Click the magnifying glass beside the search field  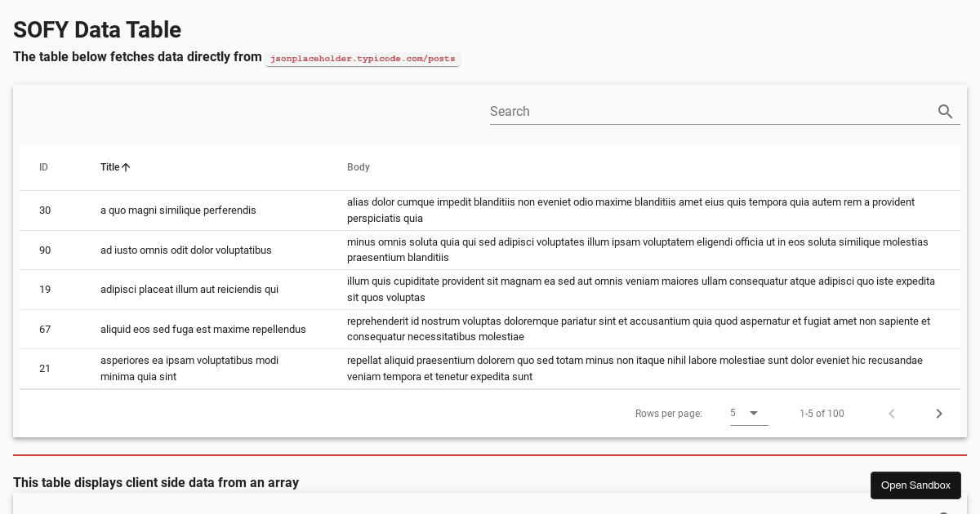click(945, 112)
